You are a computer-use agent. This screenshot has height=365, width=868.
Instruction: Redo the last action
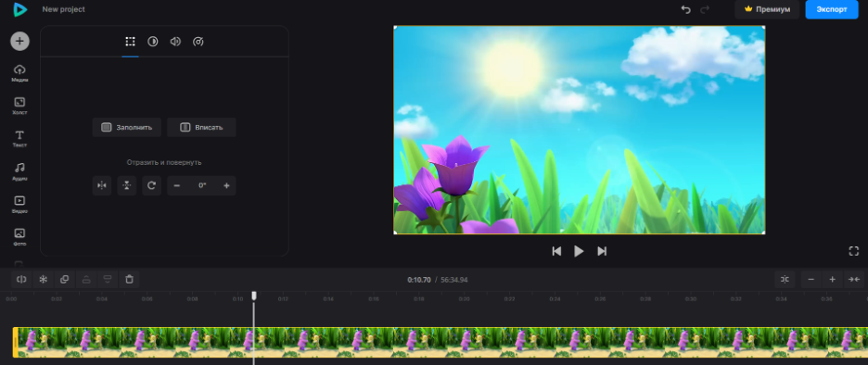(x=705, y=9)
